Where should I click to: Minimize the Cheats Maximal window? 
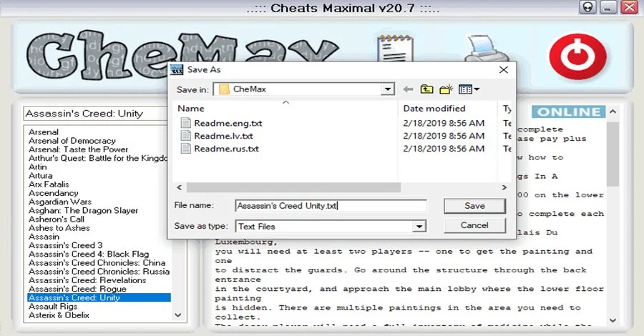coord(608,7)
